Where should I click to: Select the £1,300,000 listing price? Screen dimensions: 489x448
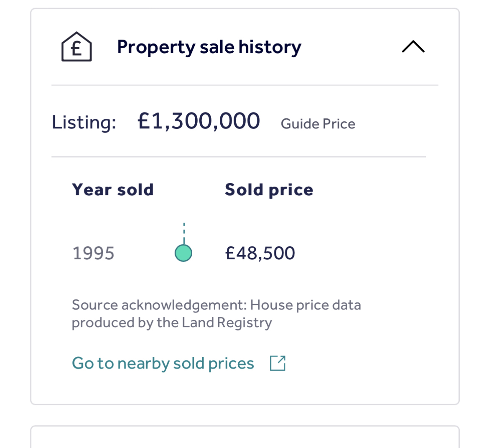[199, 121]
